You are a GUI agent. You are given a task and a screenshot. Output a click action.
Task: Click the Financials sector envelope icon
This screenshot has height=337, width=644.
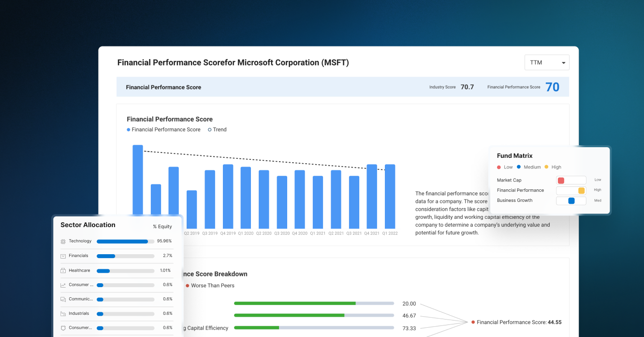pos(63,256)
